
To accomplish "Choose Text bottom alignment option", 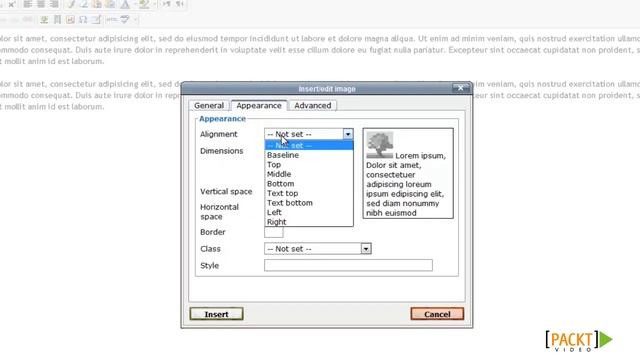I will coord(309,203).
